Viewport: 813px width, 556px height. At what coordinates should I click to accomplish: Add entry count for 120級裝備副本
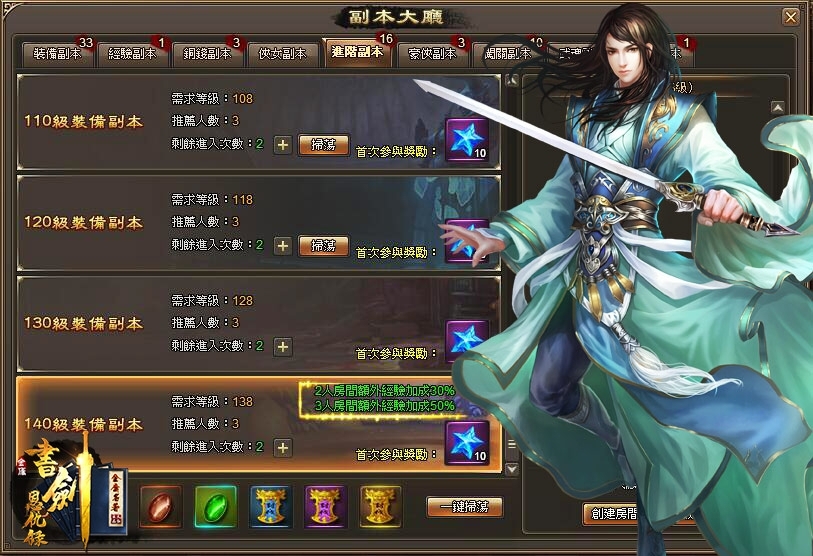(x=283, y=246)
